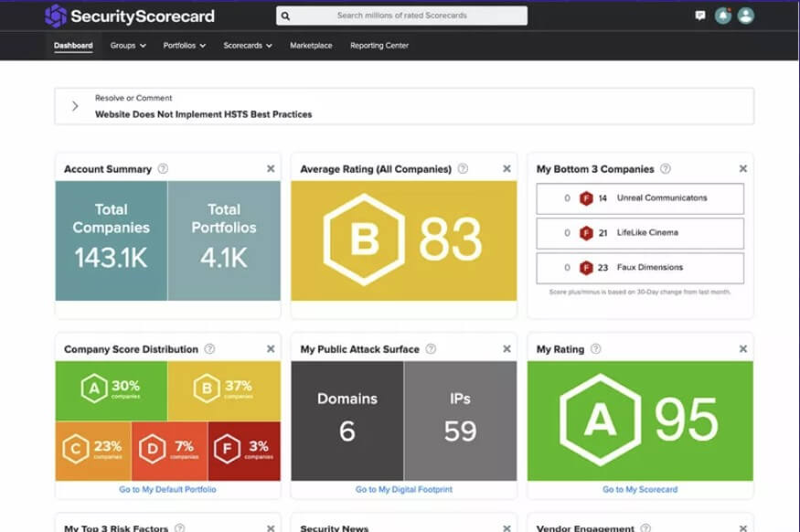The image size is (800, 532).
Task: Click the A grade hexagon in My Rating
Action: [601, 420]
